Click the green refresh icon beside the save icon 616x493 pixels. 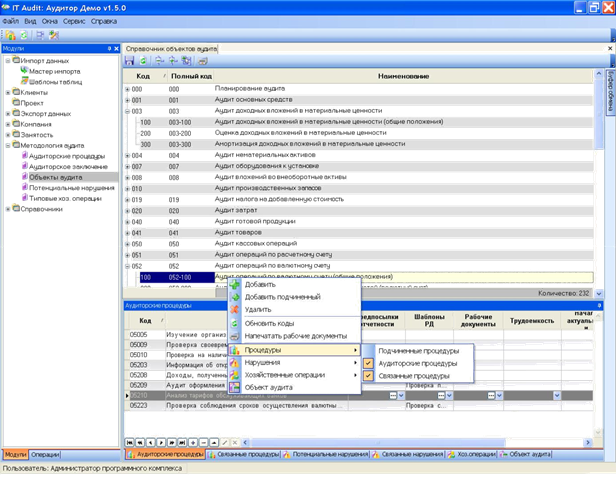click(143, 60)
